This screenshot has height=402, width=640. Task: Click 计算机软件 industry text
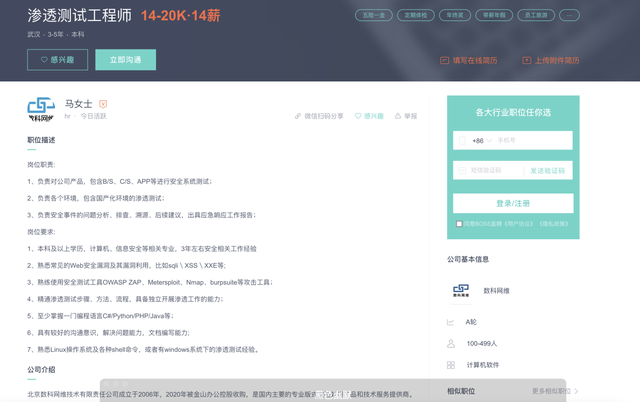[482, 365]
